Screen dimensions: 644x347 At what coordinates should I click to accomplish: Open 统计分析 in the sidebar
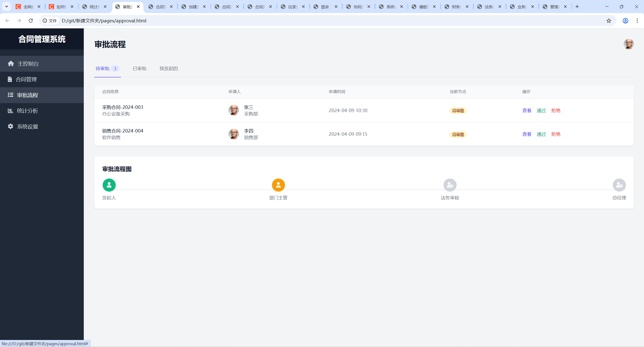pyautogui.click(x=27, y=111)
